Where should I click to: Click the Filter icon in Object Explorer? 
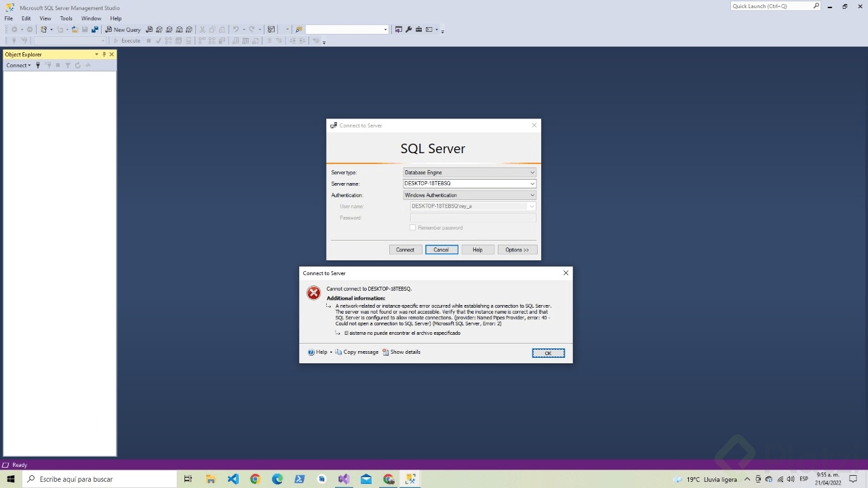pos(68,66)
